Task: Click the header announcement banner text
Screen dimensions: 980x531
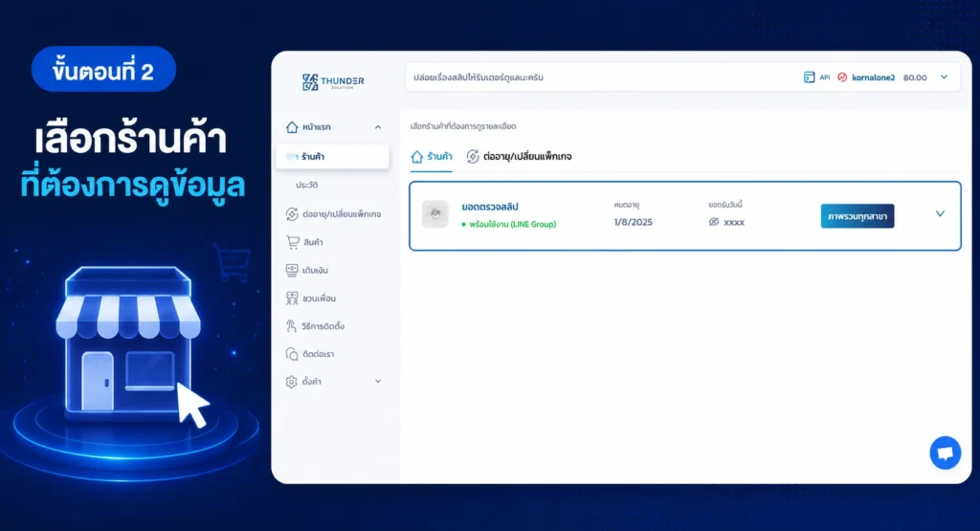Action: tap(479, 77)
